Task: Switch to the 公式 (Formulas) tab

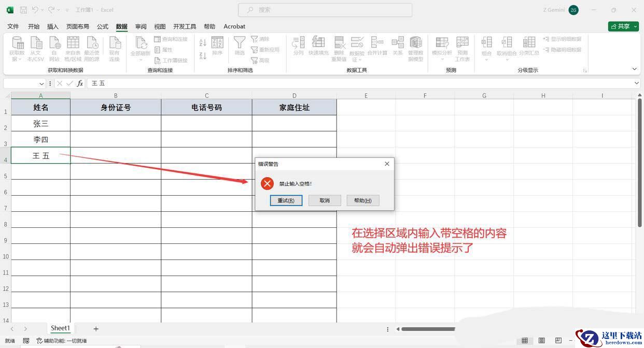Action: pos(103,26)
